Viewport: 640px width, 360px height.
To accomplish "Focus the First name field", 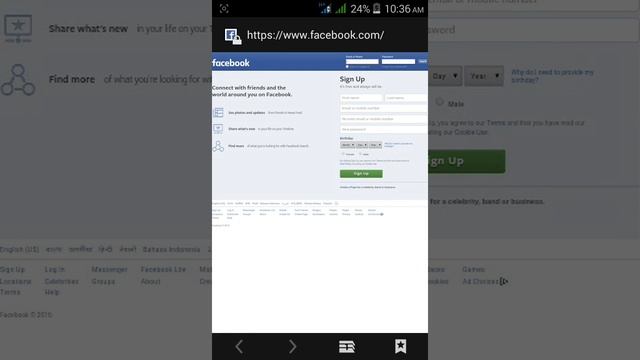I will [x=361, y=98].
